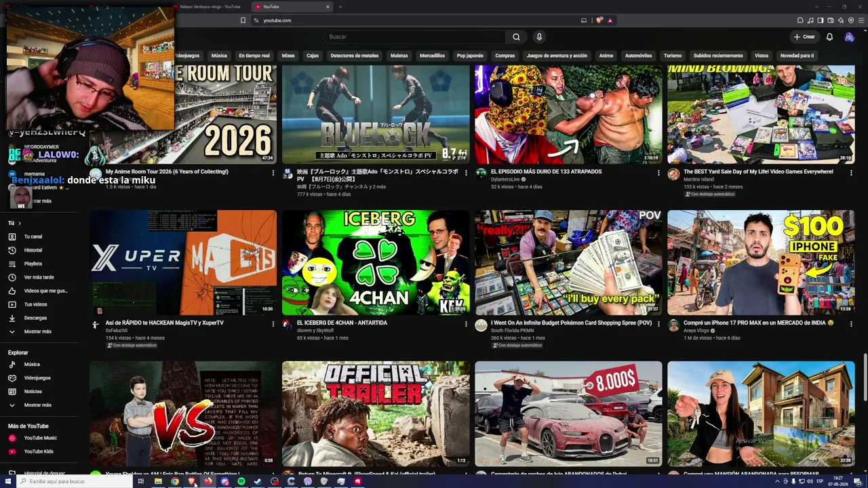Click the Crear button
Viewport: 868px width, 488px height.
(804, 37)
